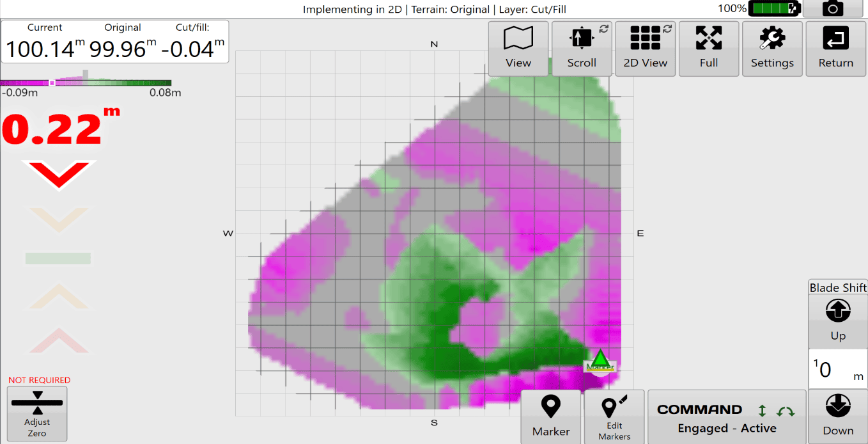Select the green triangle marker on map
The height and width of the screenshot is (444, 868).
pyautogui.click(x=600, y=361)
